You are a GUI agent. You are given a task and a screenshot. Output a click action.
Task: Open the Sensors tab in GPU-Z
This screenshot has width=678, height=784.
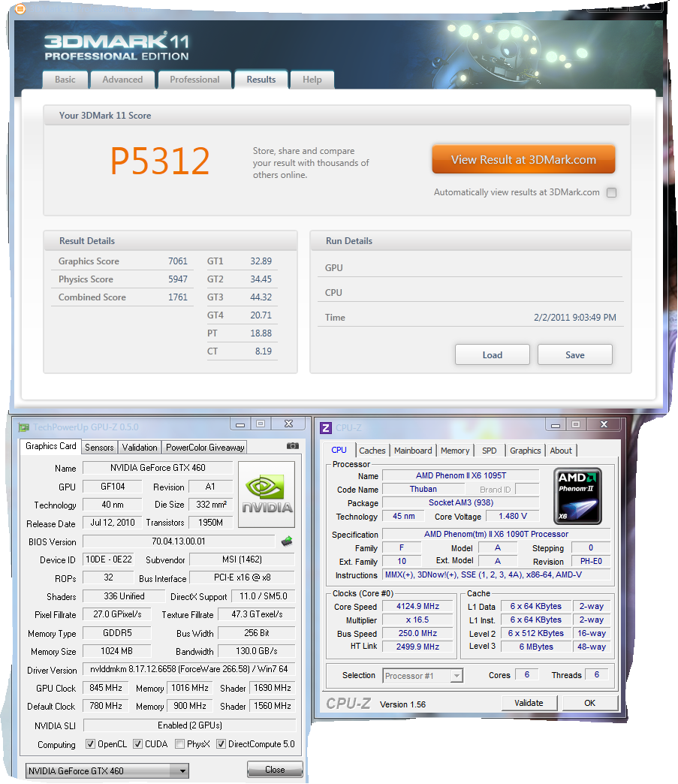click(99, 448)
